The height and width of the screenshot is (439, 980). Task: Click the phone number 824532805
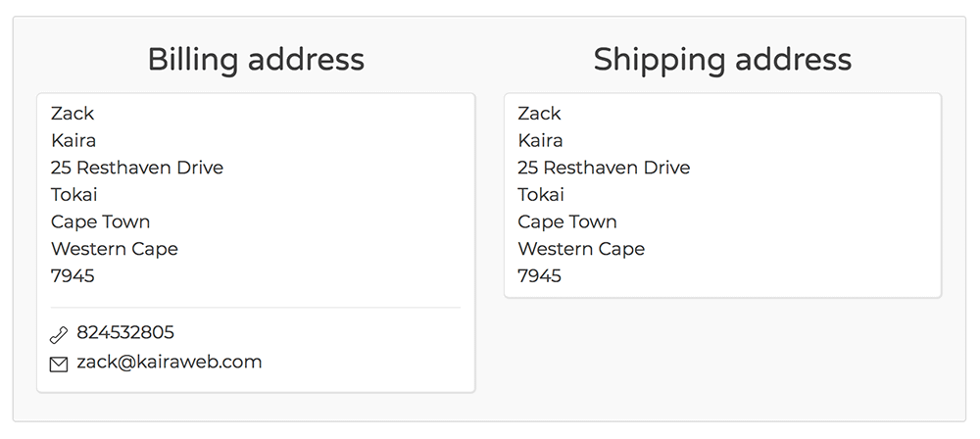(x=125, y=333)
